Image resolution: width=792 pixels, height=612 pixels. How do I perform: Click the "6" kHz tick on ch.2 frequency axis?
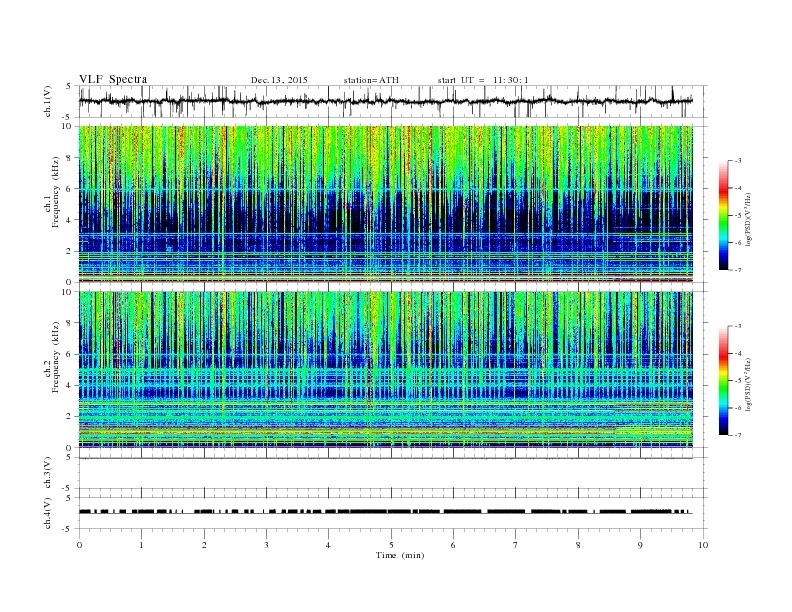point(69,354)
